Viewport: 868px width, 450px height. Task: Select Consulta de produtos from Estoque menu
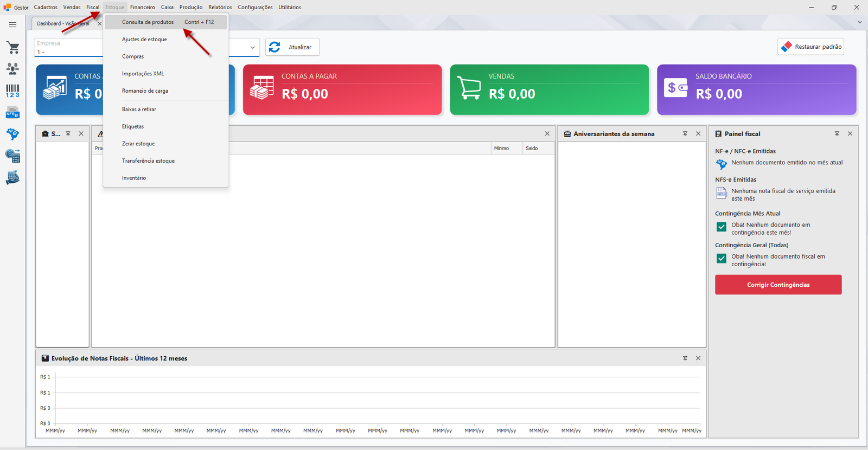coord(166,22)
